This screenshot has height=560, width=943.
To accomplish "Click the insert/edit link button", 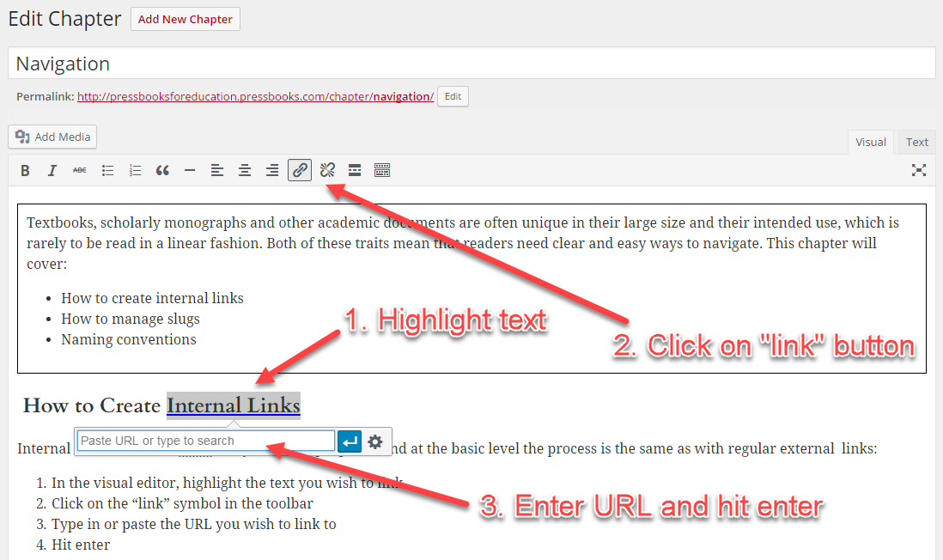I will pos(300,170).
